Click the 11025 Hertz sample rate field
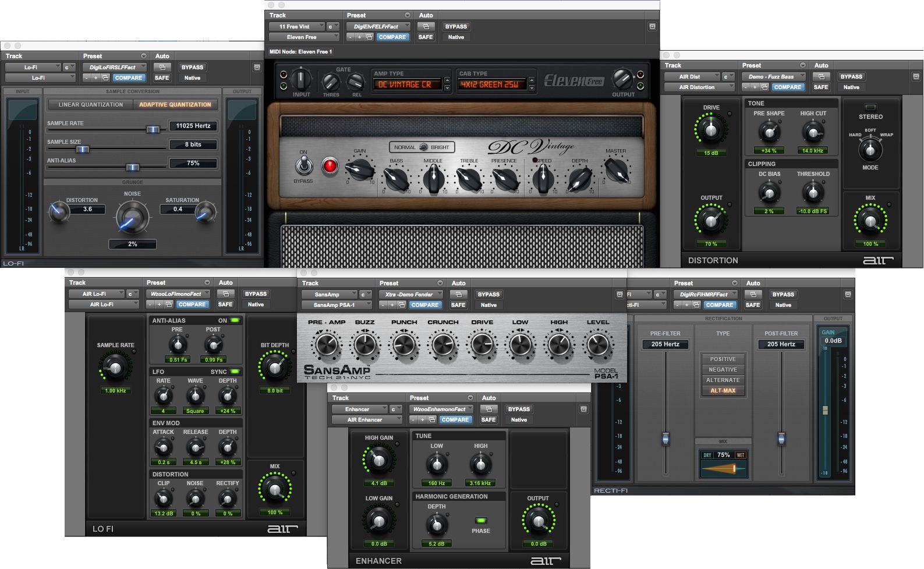This screenshot has height=569, width=924. point(193,126)
